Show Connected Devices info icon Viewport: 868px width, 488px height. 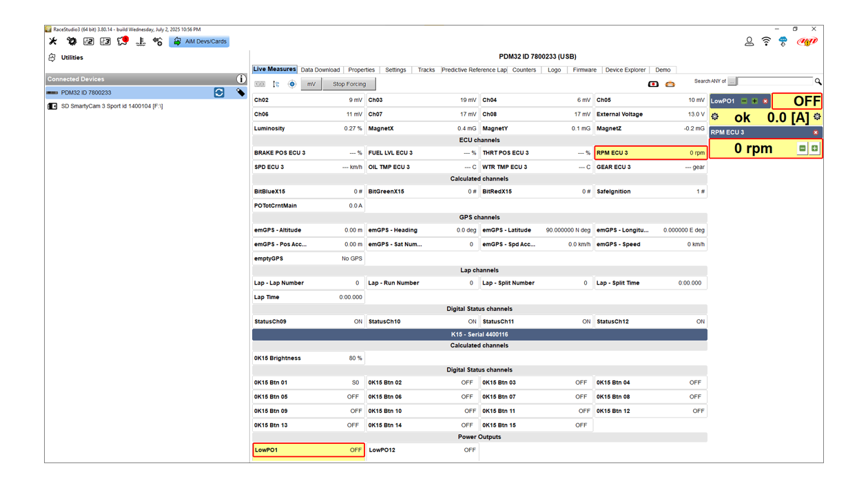click(241, 79)
